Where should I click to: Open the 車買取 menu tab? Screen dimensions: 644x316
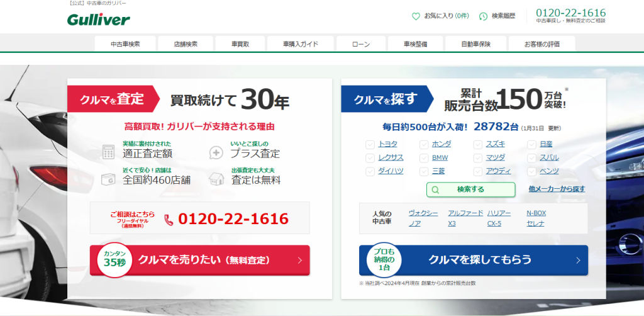click(240, 44)
